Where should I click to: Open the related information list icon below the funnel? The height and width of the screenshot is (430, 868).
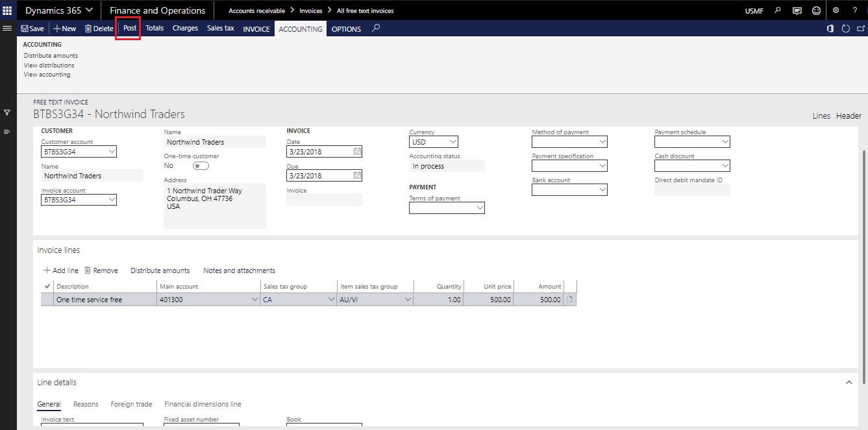[x=7, y=132]
